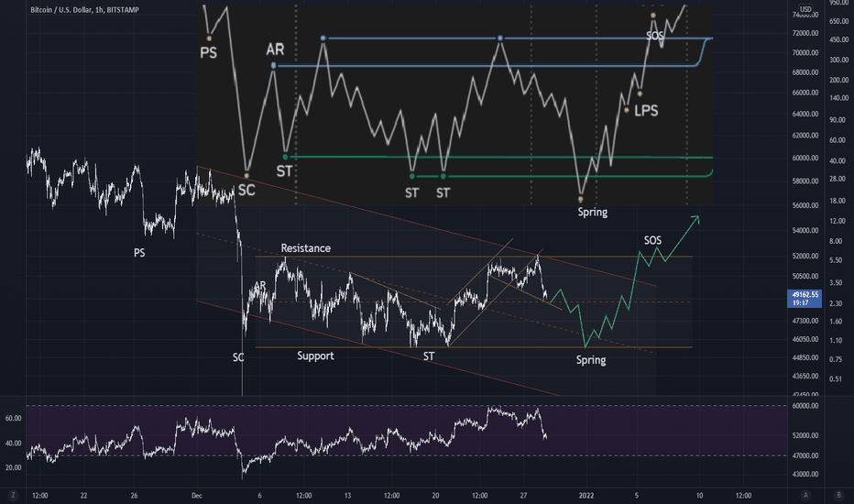Click the 650.00 value on the outer scale
The height and width of the screenshot is (504, 854).
click(x=838, y=21)
